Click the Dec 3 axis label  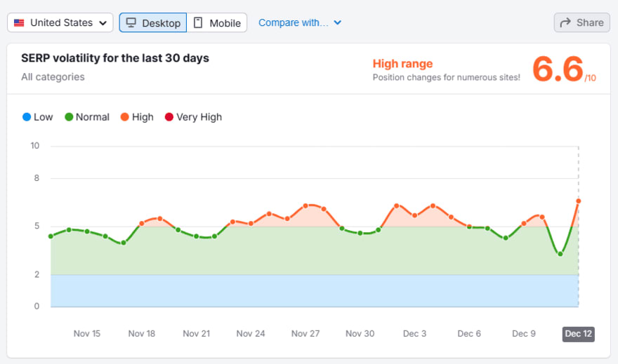(414, 334)
